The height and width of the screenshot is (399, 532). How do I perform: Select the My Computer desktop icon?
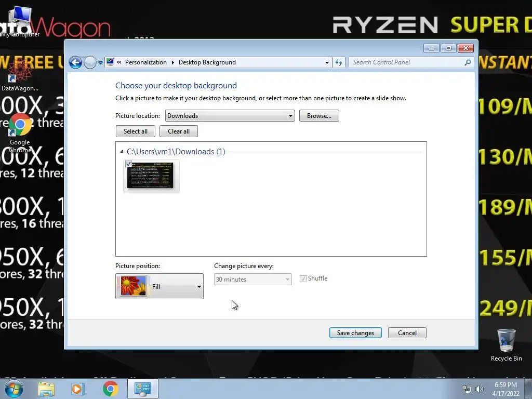[x=20, y=22]
